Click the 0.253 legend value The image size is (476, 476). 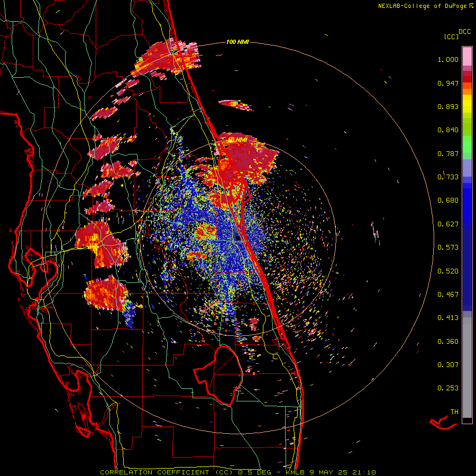tap(448, 388)
